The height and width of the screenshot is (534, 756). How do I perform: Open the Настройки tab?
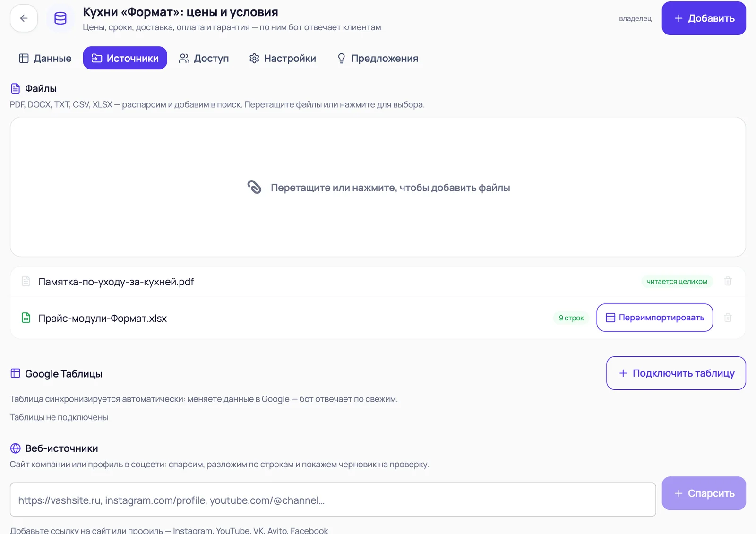point(283,58)
